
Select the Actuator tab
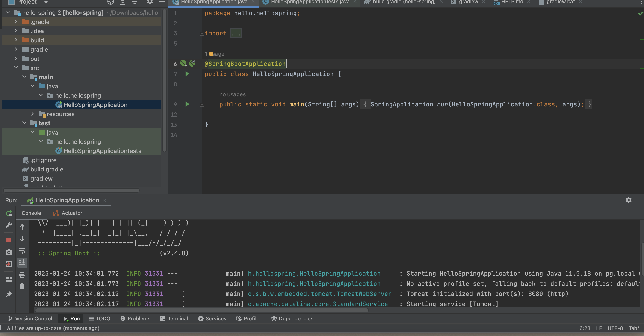coord(68,213)
